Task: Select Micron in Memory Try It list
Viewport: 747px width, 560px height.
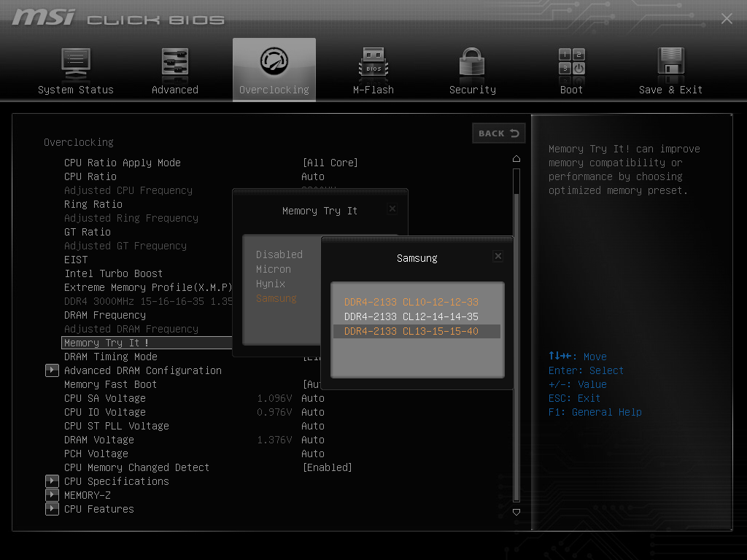Action: (274, 269)
